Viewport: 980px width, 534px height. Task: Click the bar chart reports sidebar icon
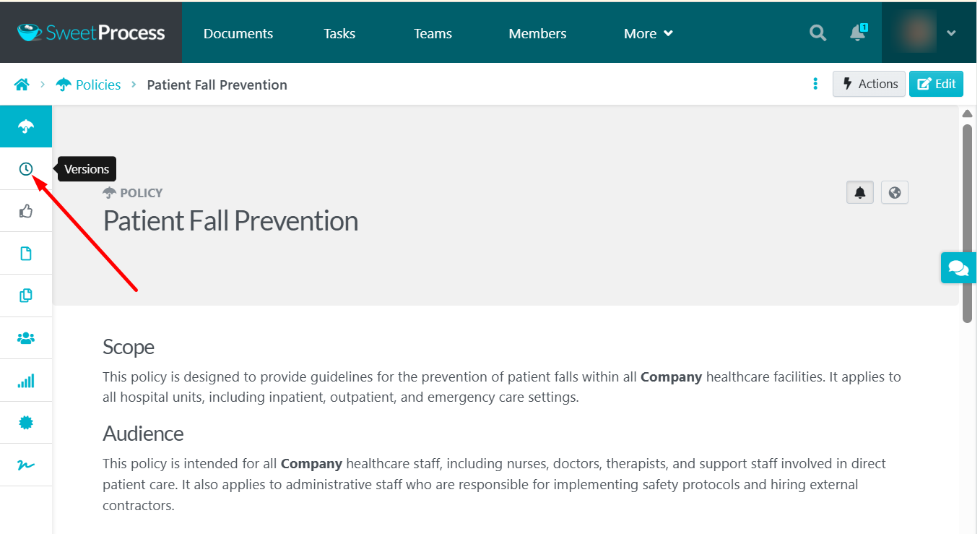pos(26,381)
